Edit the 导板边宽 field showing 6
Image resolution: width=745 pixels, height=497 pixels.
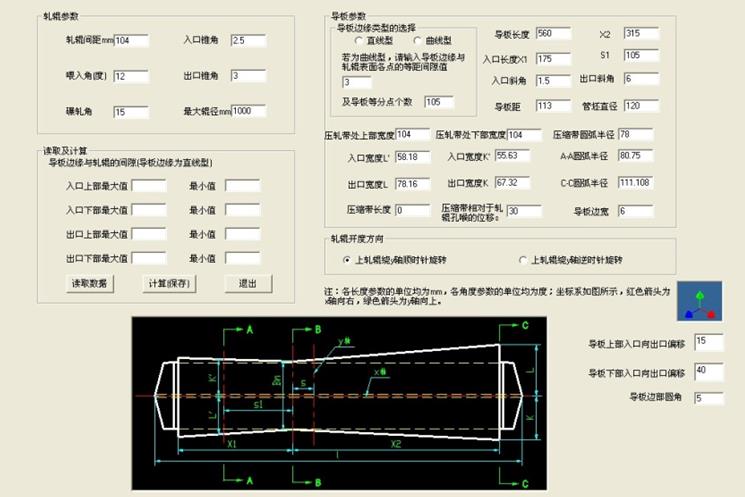(x=636, y=211)
